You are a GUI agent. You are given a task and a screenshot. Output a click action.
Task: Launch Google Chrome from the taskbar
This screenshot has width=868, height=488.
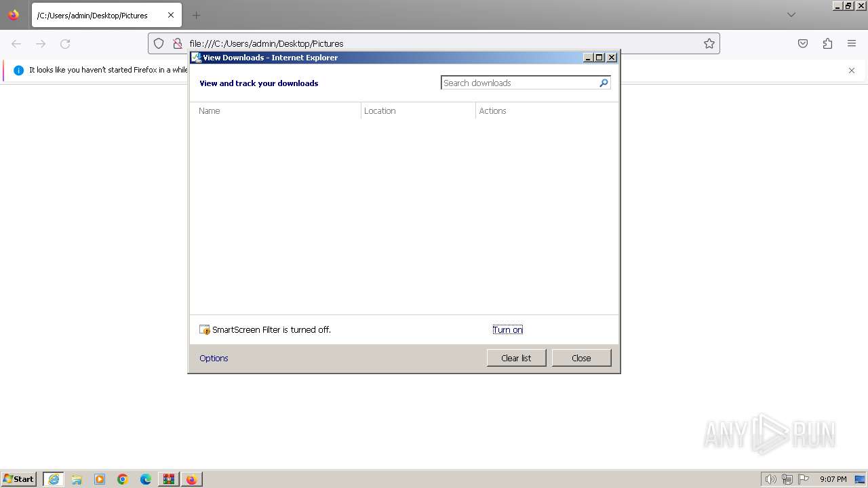(123, 479)
